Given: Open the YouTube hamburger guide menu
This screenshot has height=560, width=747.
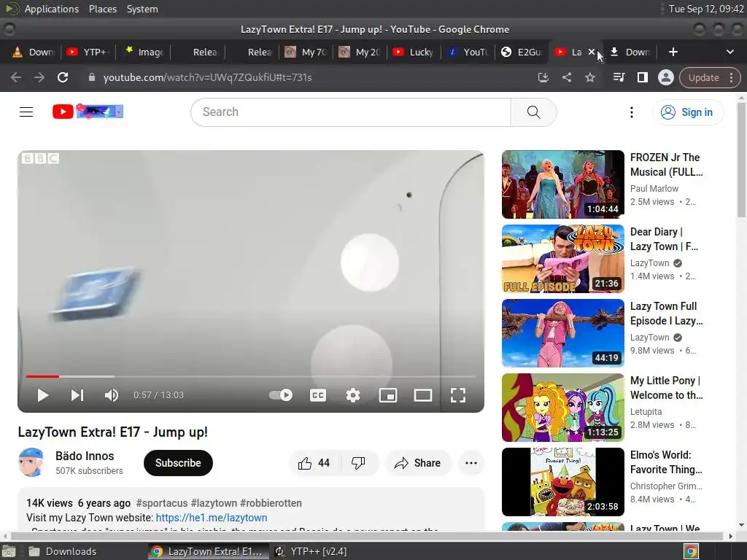Looking at the screenshot, I should (x=26, y=112).
